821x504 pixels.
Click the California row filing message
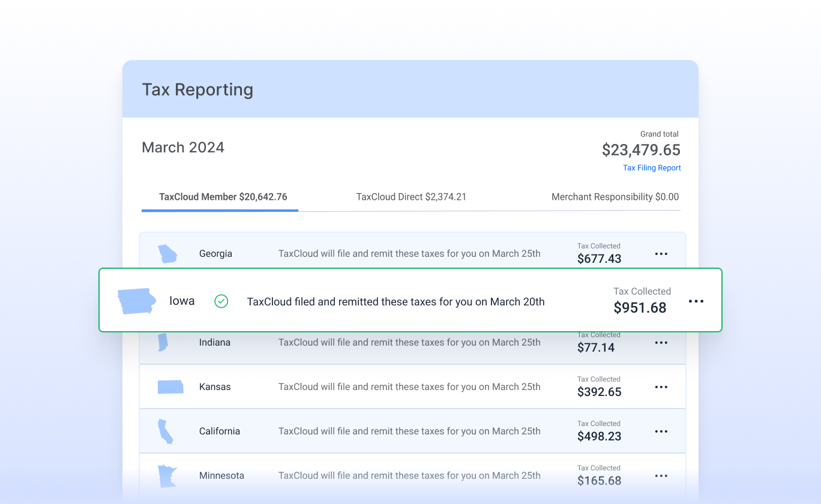click(x=409, y=431)
